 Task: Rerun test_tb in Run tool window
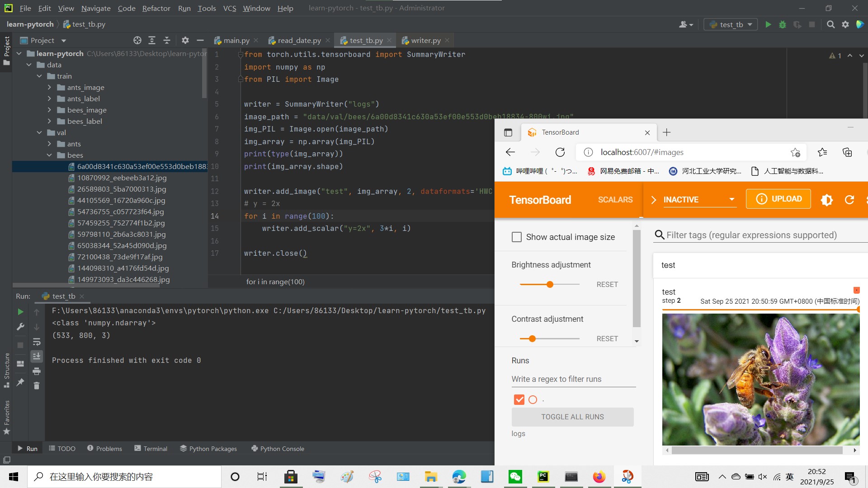tap(20, 312)
